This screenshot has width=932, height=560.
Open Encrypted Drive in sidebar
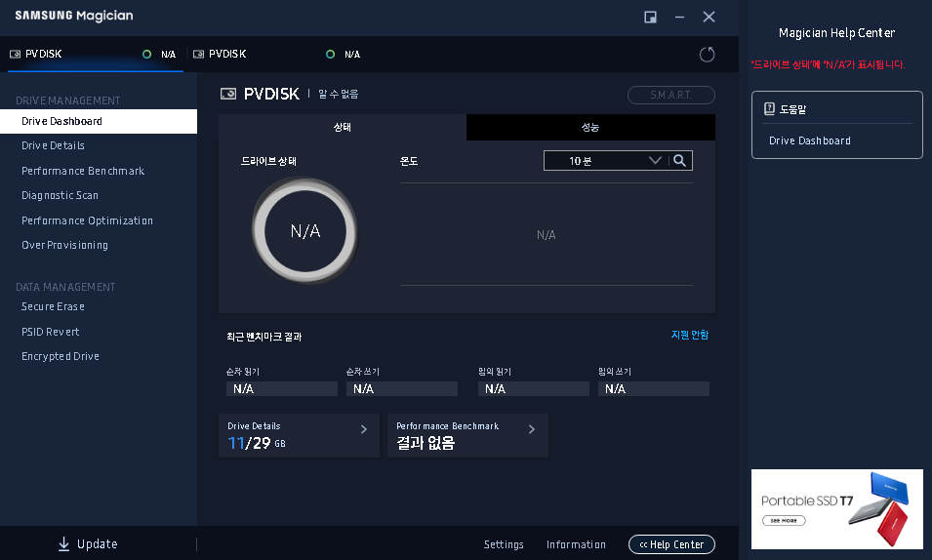[61, 356]
